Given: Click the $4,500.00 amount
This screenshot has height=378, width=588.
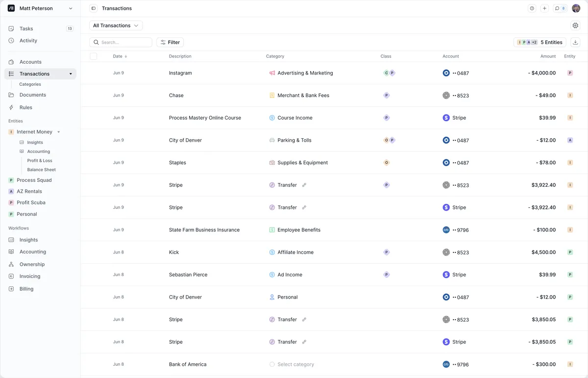Looking at the screenshot, I should tap(543, 252).
